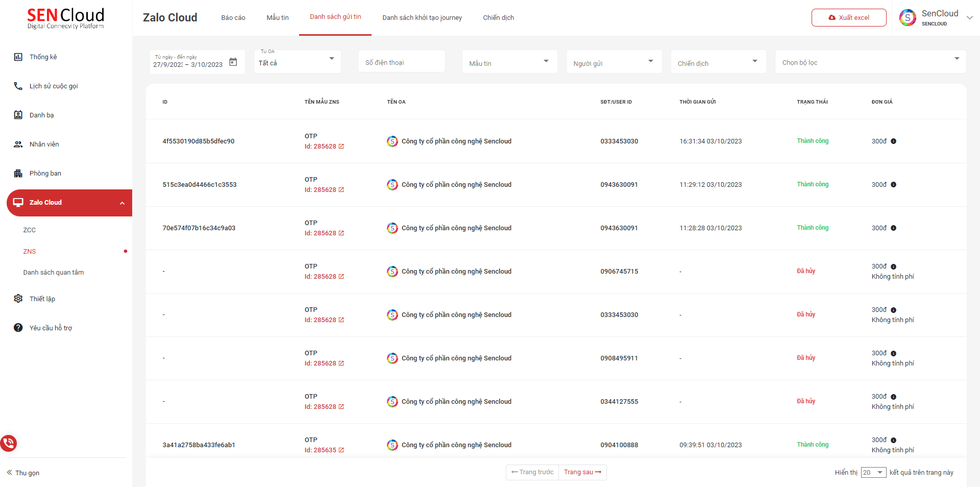Change results per page dropdown showing 20
Viewport: 980px width, 487px height.
(x=873, y=473)
